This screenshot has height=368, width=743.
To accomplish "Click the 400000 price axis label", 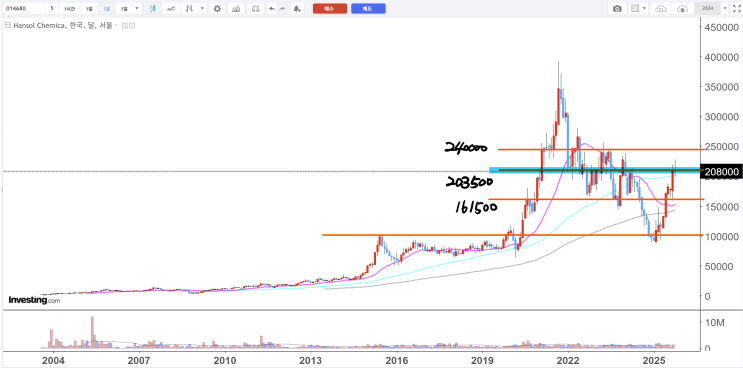I will pyautogui.click(x=722, y=57).
